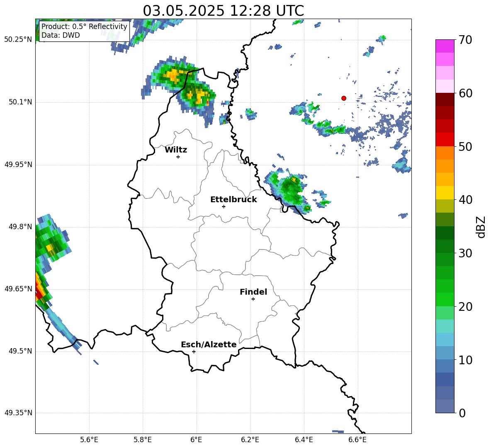Screen dimensions: 491x448
Task: Click the 6.6°E longitude label
Action: [x=357, y=440]
